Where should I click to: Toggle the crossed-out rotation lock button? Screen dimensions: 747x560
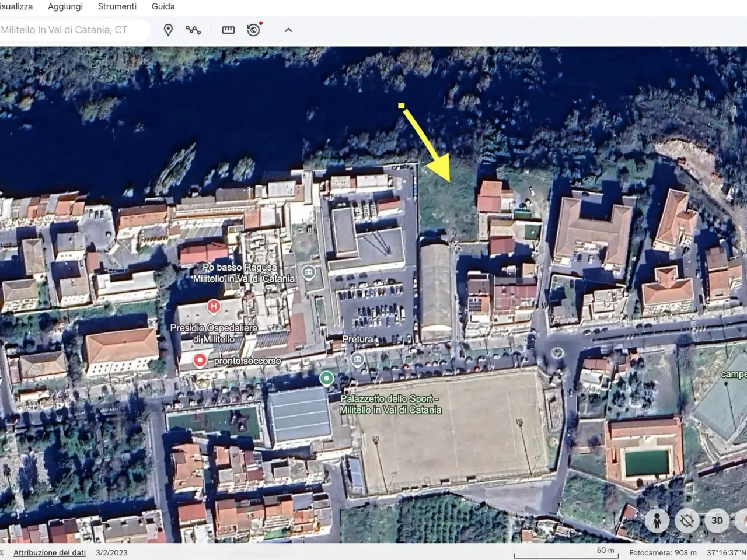(x=687, y=520)
